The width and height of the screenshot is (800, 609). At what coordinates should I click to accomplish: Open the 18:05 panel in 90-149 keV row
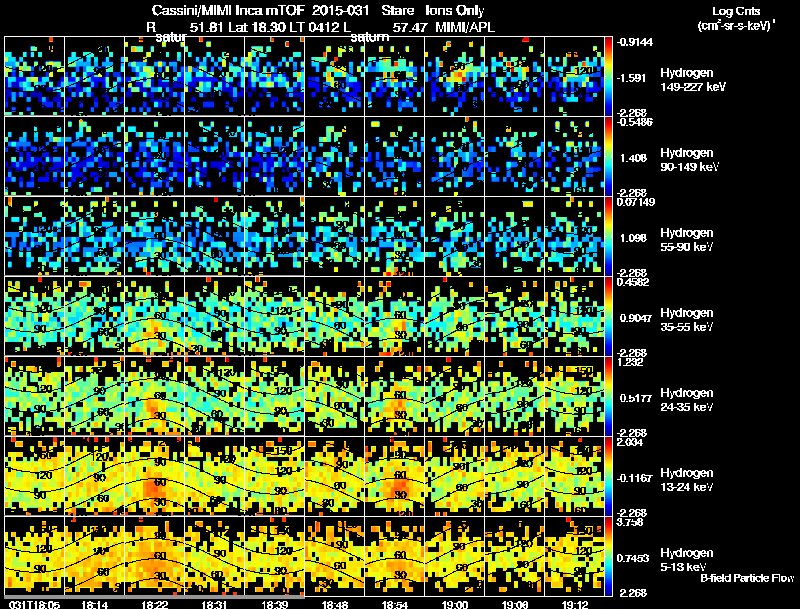[x=34, y=156]
